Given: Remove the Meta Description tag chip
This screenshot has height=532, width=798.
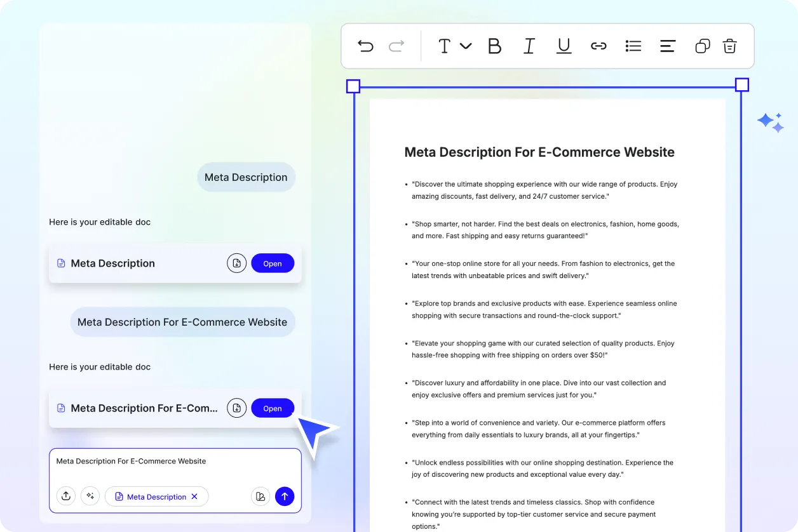Looking at the screenshot, I should click(x=194, y=496).
